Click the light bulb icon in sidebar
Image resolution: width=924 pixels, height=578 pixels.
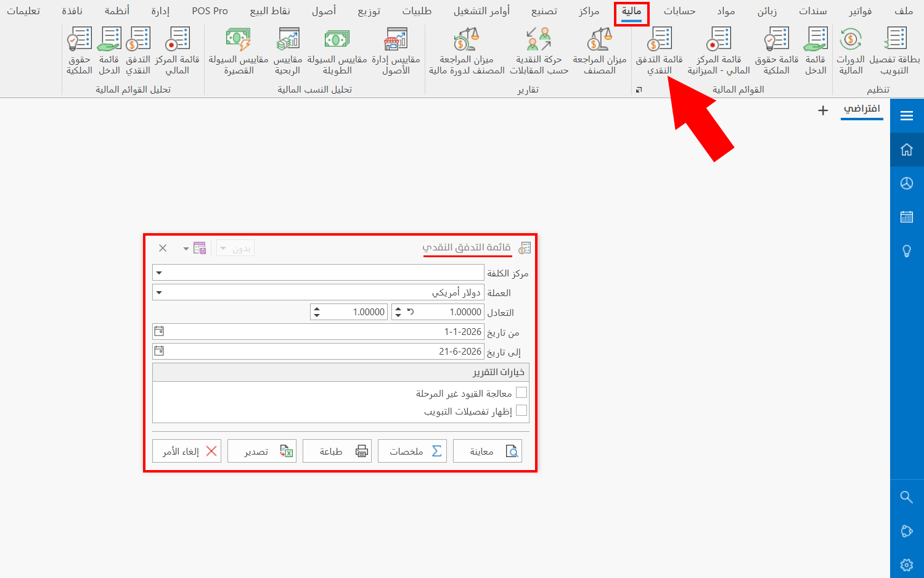tap(907, 251)
